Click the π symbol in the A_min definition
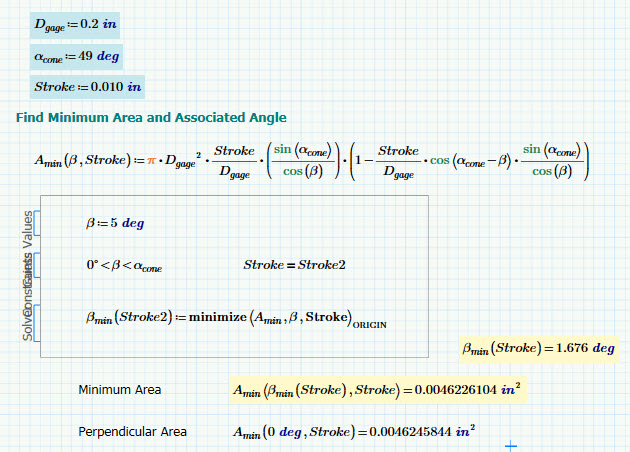630x452 pixels. 151,161
